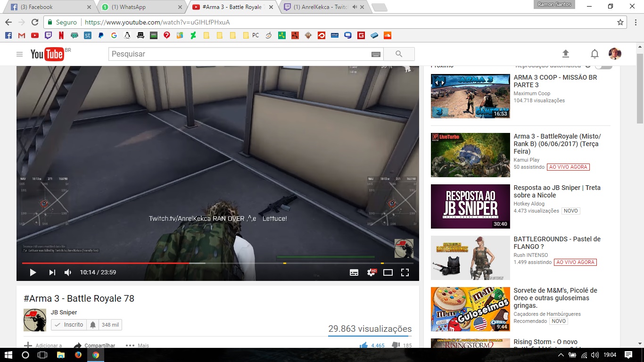Open the Arma 3 - BattleRoyale (Misto/Rank B) title
Viewport: 644px width, 362px height.
pos(557,144)
